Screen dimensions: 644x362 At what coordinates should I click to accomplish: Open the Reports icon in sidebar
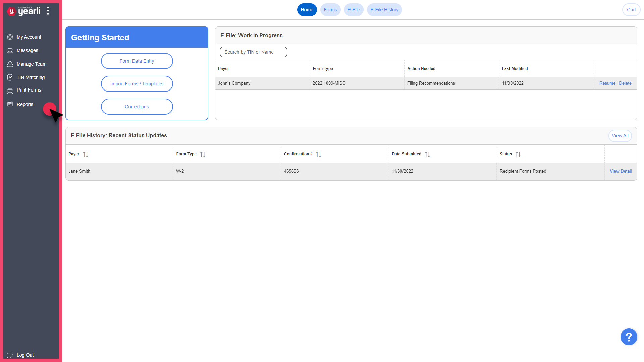pos(10,104)
